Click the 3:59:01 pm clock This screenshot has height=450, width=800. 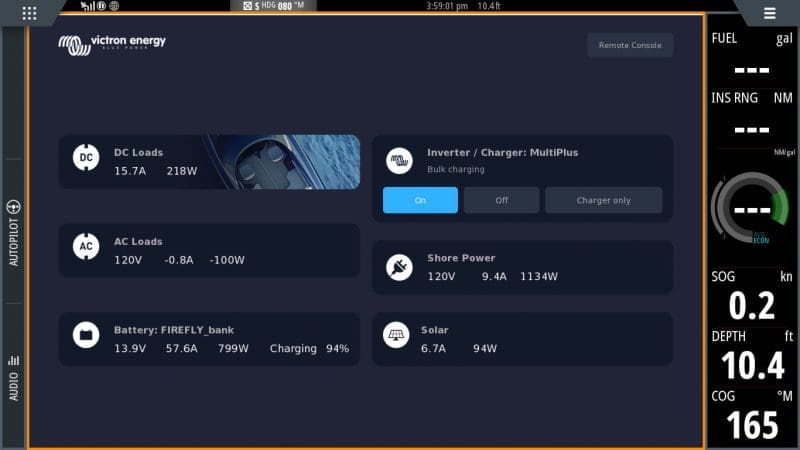(x=447, y=6)
